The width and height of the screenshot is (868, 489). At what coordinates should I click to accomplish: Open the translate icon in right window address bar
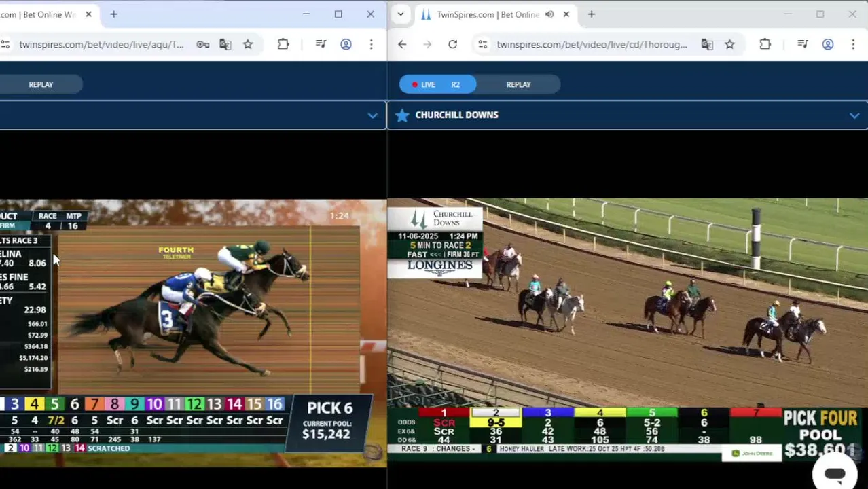707,44
